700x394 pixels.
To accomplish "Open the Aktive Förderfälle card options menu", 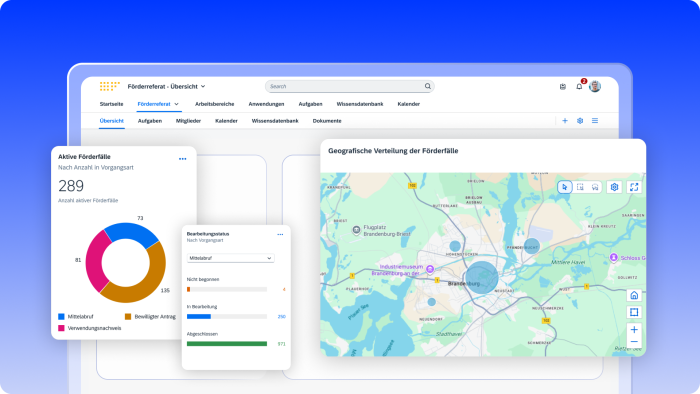I will tap(183, 159).
